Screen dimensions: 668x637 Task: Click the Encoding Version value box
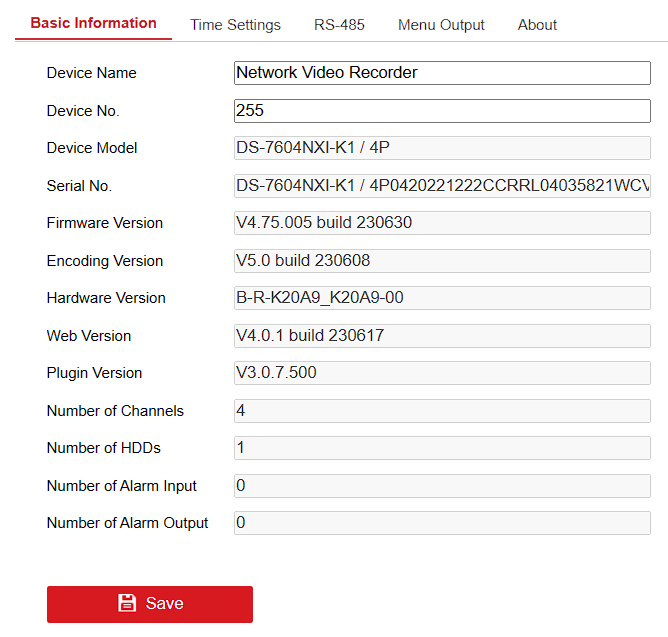point(442,261)
